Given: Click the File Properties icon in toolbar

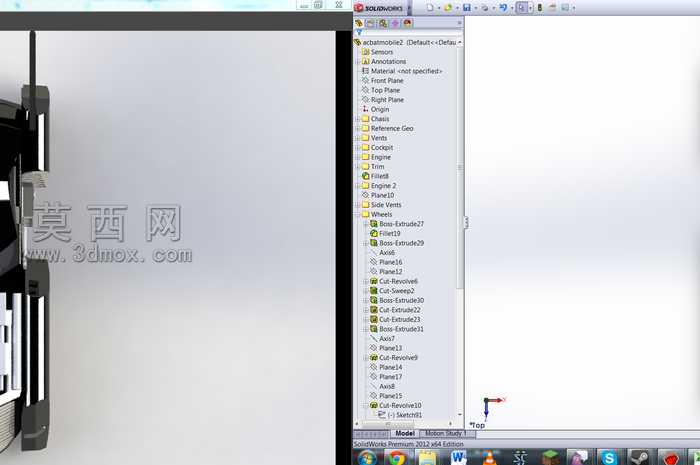Looking at the screenshot, I should pyautogui.click(x=552, y=8).
